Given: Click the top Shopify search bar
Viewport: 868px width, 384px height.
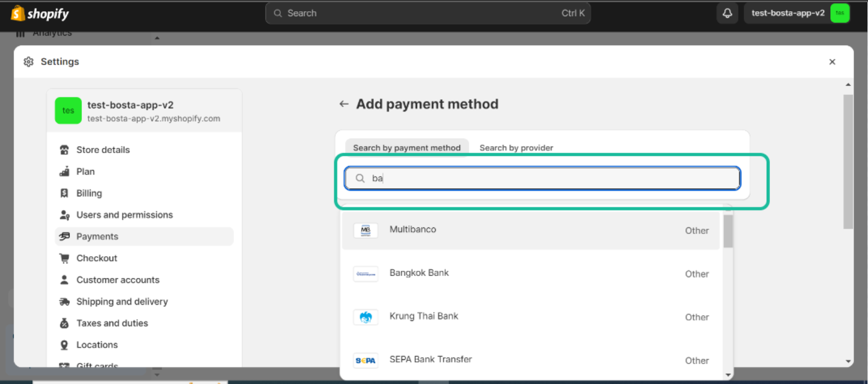Looking at the screenshot, I should point(428,13).
